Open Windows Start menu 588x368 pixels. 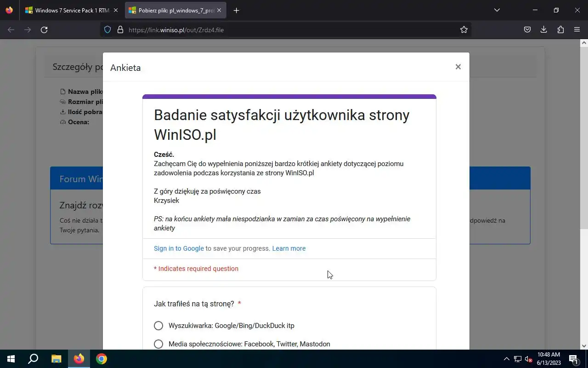(x=11, y=359)
